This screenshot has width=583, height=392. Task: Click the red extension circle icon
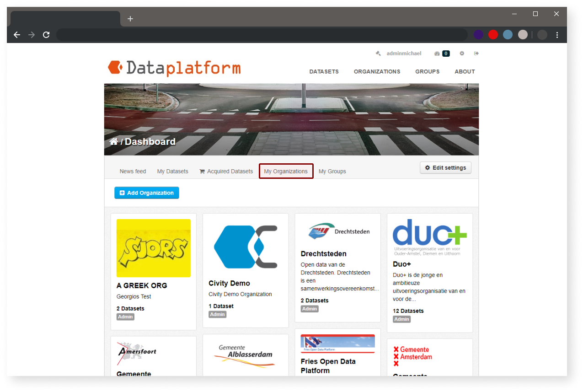click(493, 35)
